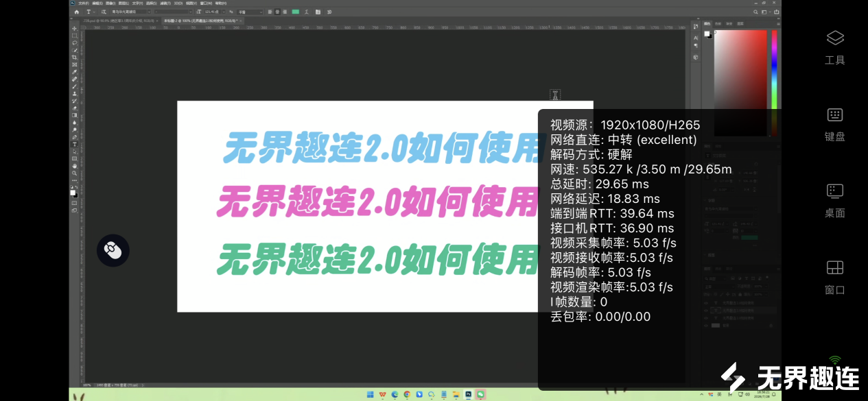Open WPS Office from the taskbar
The height and width of the screenshot is (401, 868).
(x=383, y=394)
